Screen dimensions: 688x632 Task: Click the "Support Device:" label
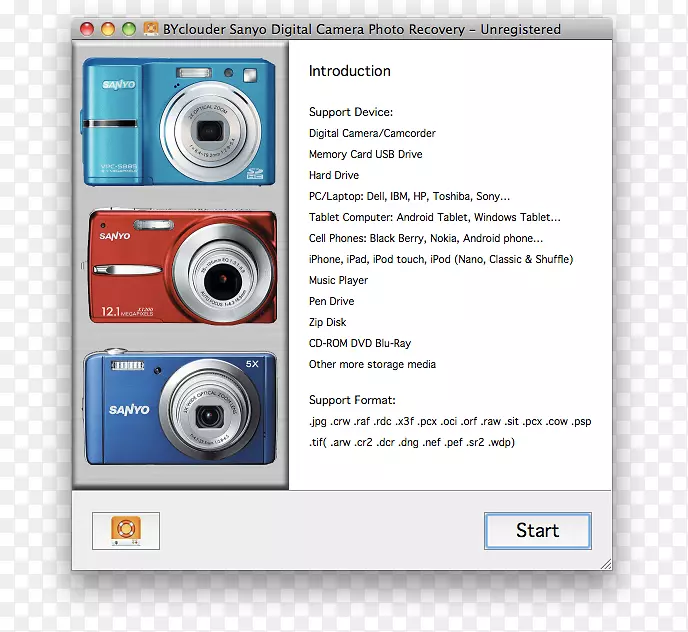coord(351,112)
